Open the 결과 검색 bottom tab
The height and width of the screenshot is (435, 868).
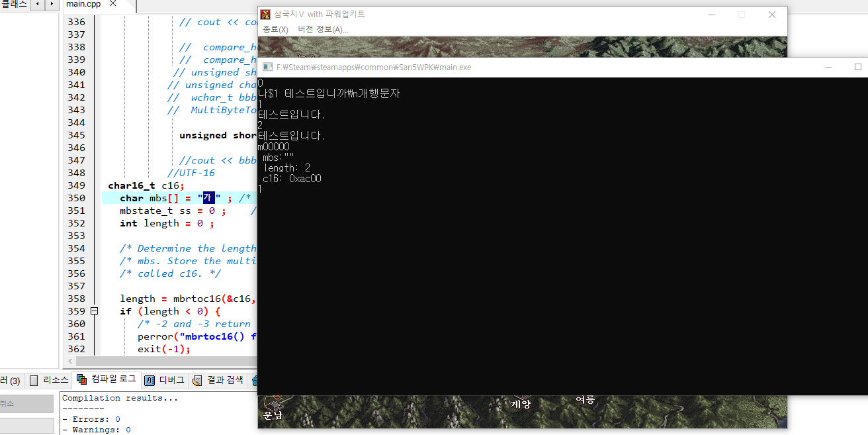point(218,380)
